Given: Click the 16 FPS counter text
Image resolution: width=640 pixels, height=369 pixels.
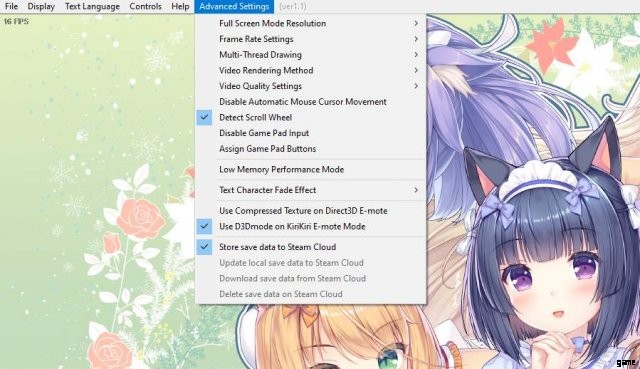Looking at the screenshot, I should tap(16, 21).
